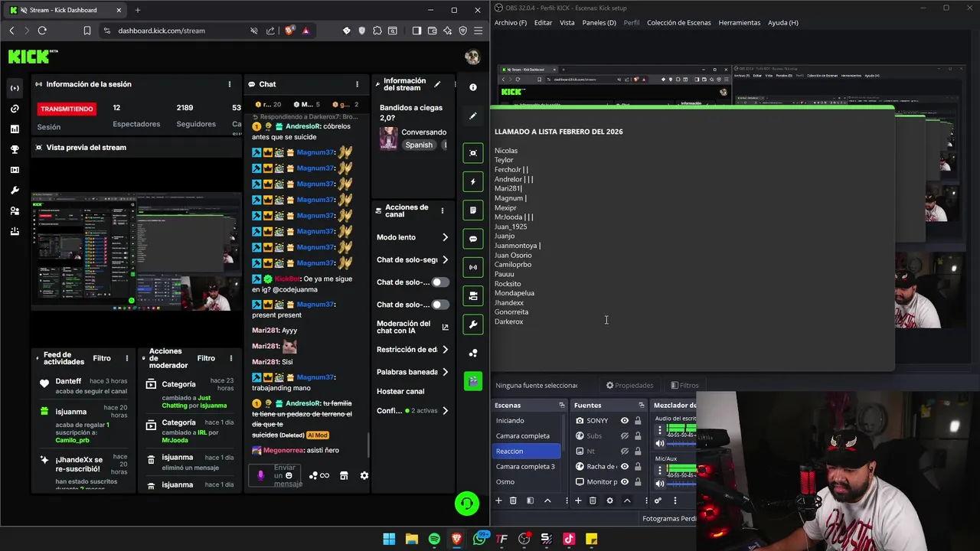Image resolution: width=980 pixels, height=551 pixels.
Task: Lock the SONYY source
Action: 638,420
